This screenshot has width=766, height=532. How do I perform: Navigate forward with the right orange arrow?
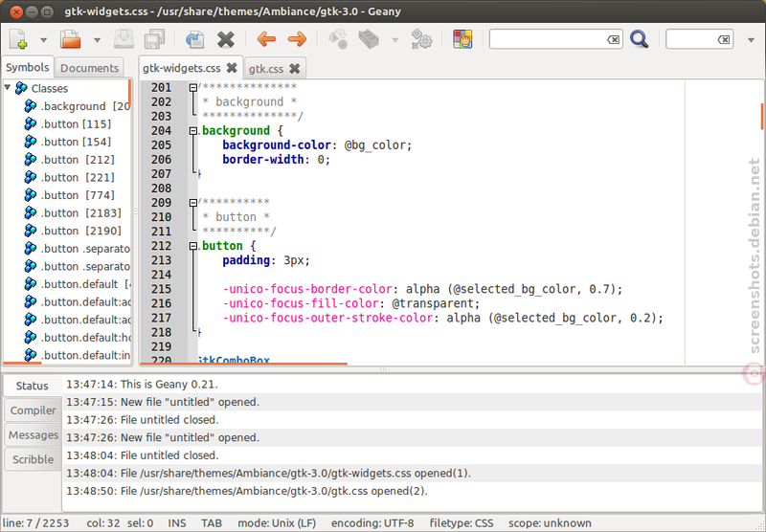(x=297, y=39)
